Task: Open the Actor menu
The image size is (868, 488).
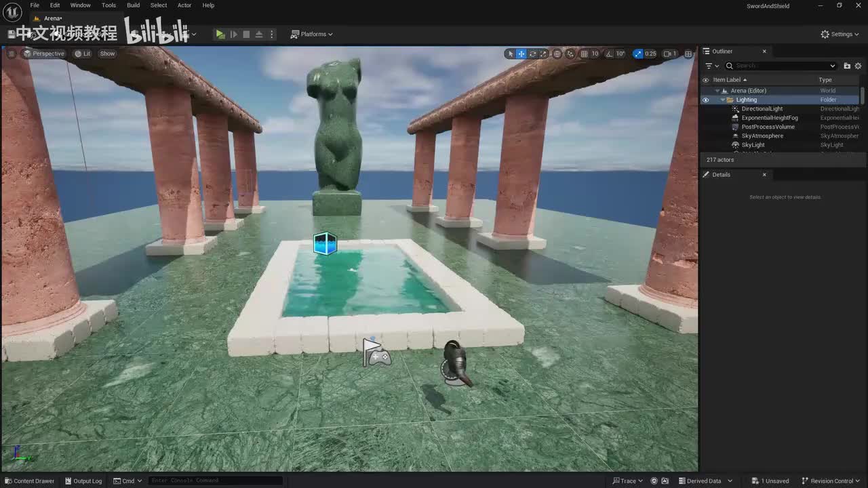Action: [x=184, y=5]
